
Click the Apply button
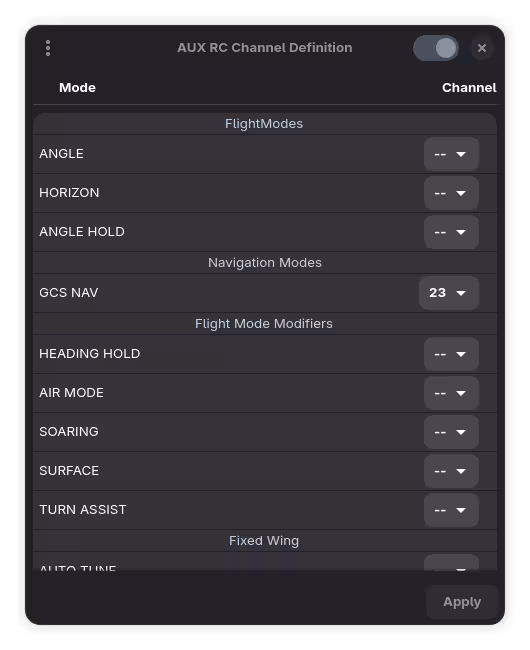coord(462,601)
